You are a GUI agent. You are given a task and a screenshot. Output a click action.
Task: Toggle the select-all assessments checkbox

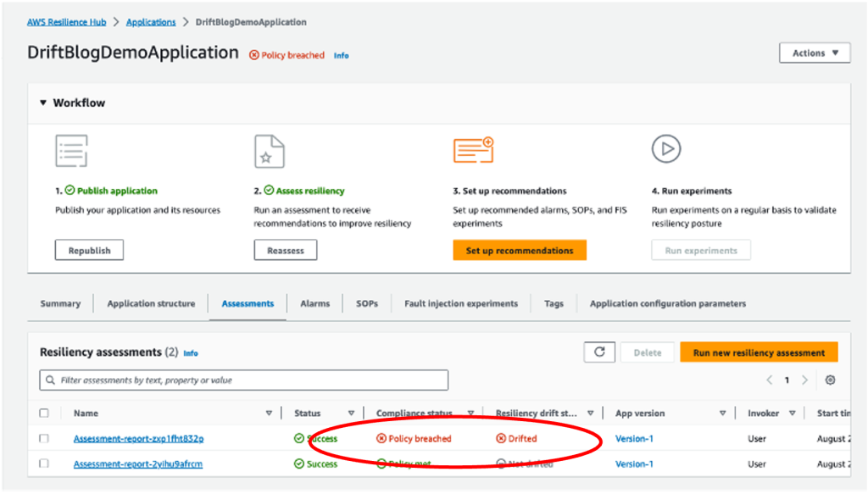pyautogui.click(x=44, y=413)
